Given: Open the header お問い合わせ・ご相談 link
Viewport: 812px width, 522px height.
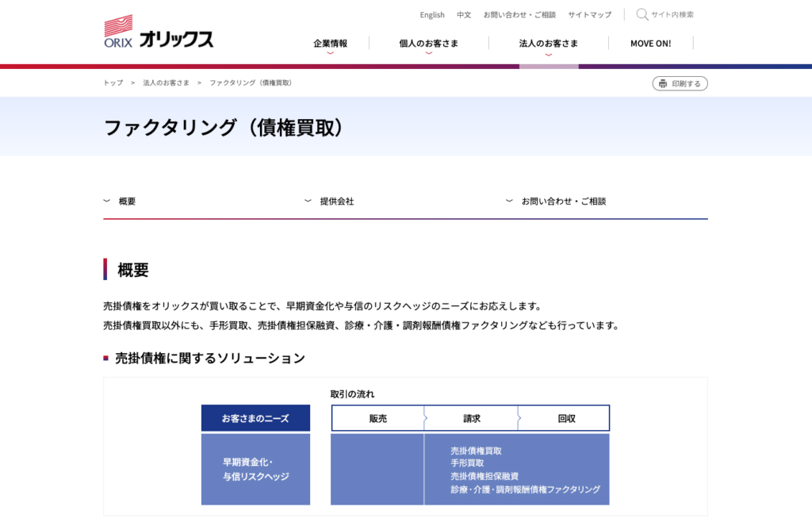Looking at the screenshot, I should click(x=519, y=15).
